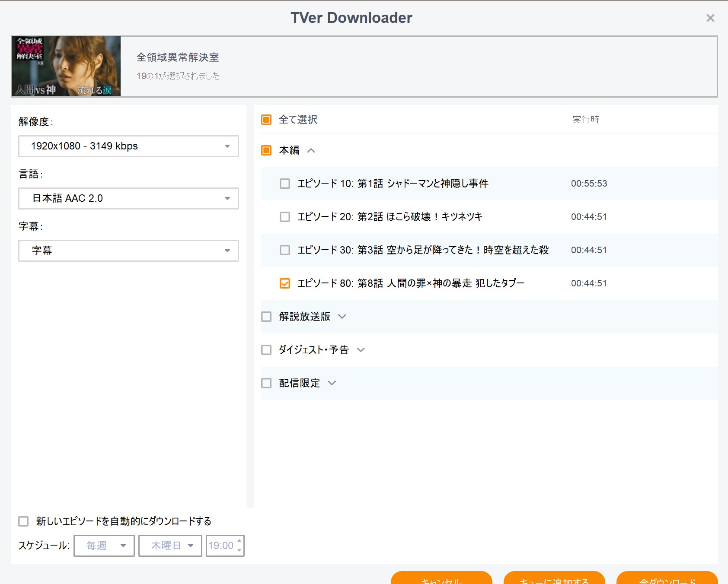
Task: Close the TVer Downloader dialog
Action: [x=710, y=18]
